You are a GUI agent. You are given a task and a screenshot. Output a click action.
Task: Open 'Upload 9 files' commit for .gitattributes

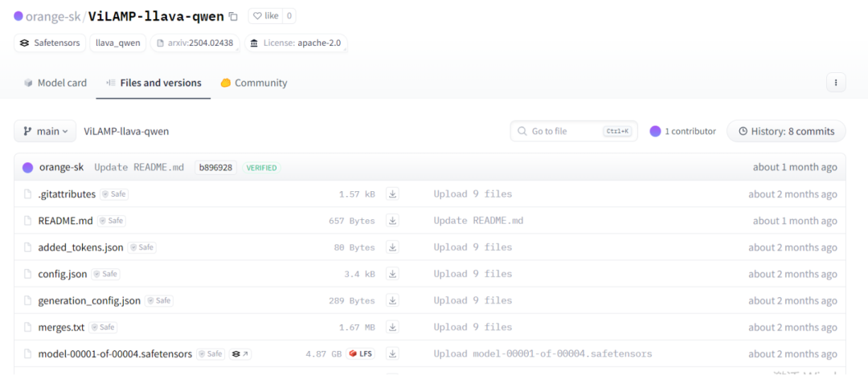(473, 194)
